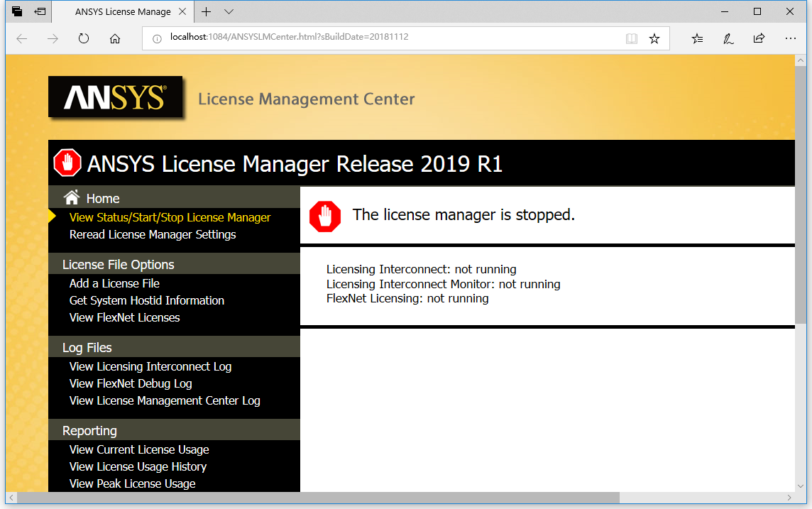
Task: Open View Current License Usage
Action: pyautogui.click(x=139, y=449)
